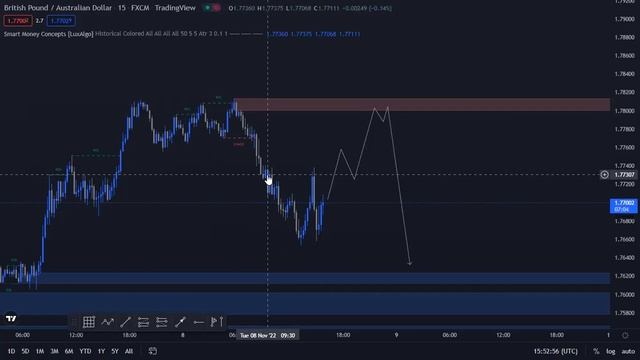
Task: Click the red indicator beside market status
Action: pos(216,8)
